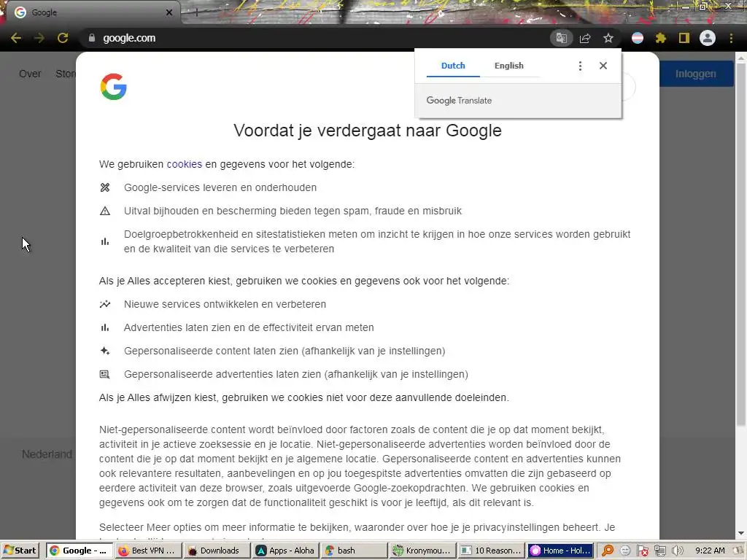The width and height of the screenshot is (747, 560).
Task: Click the Google G logo in dialog
Action: 113,87
